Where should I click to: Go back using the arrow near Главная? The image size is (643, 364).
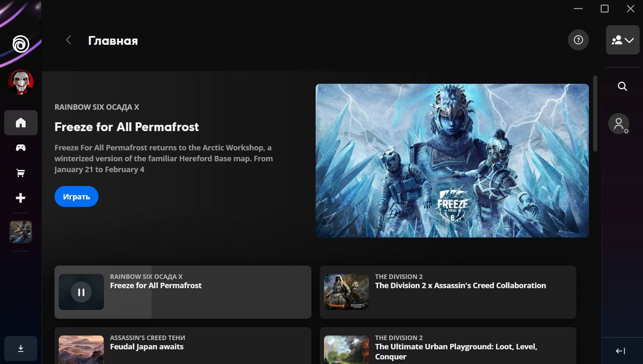point(68,40)
